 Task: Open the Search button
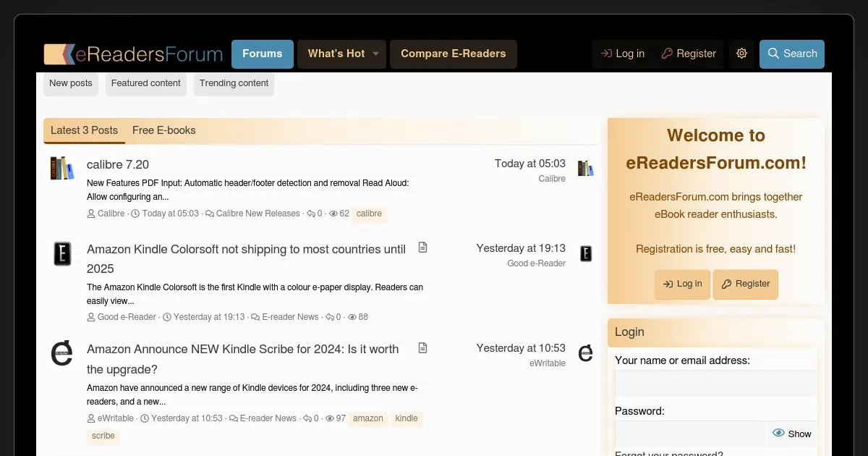pos(792,54)
